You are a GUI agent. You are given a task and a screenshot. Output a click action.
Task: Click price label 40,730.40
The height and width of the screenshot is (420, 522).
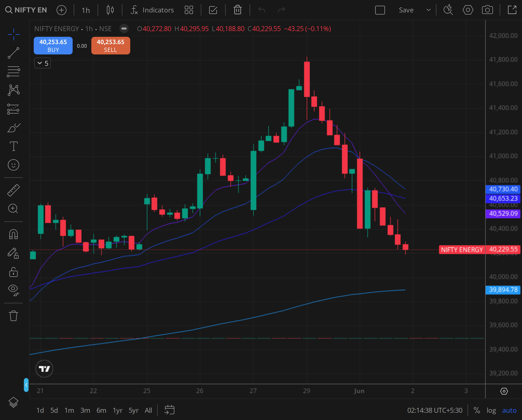[503, 189]
